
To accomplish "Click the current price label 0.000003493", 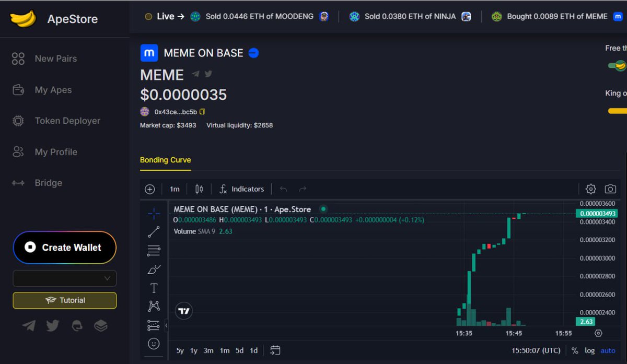I will [596, 214].
